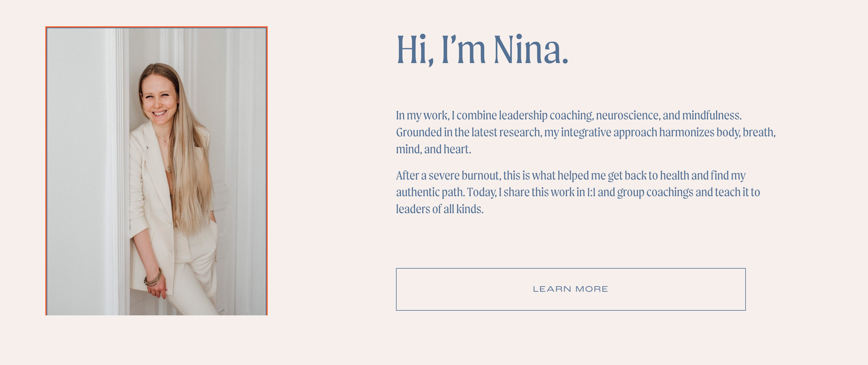Viewport: 868px width, 365px height.
Task: Click the word "Nina" in the heading
Action: (531, 50)
